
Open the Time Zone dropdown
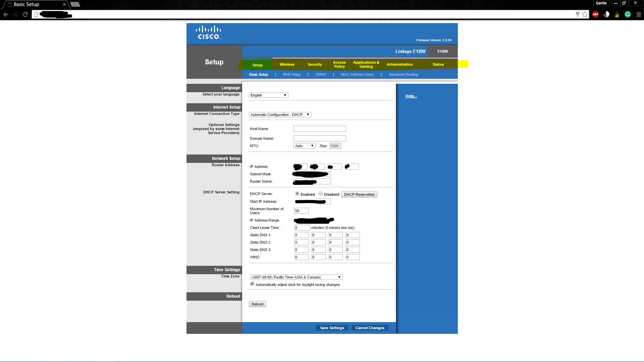(296, 277)
